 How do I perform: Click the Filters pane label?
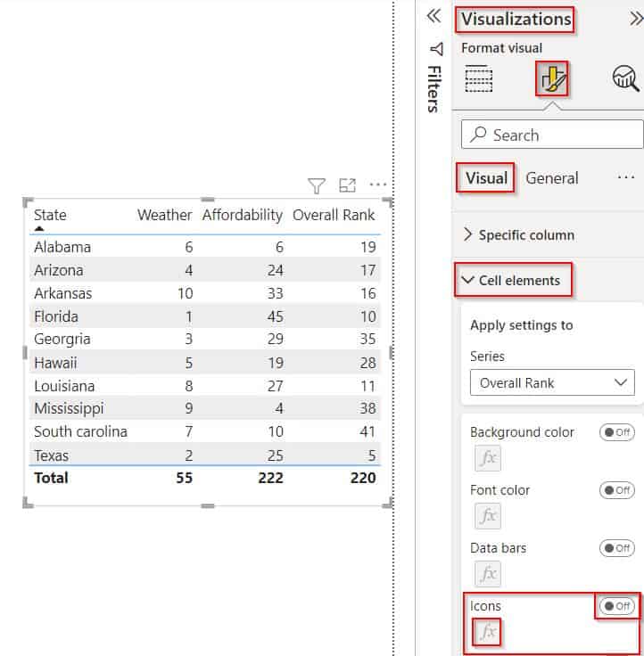click(x=434, y=89)
